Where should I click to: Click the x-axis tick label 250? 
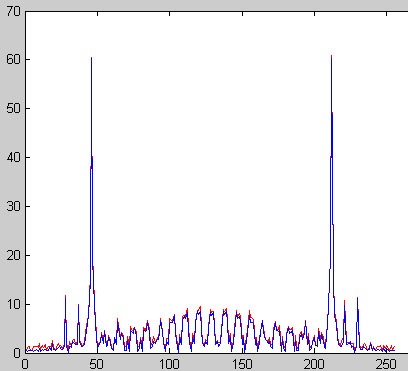click(386, 364)
